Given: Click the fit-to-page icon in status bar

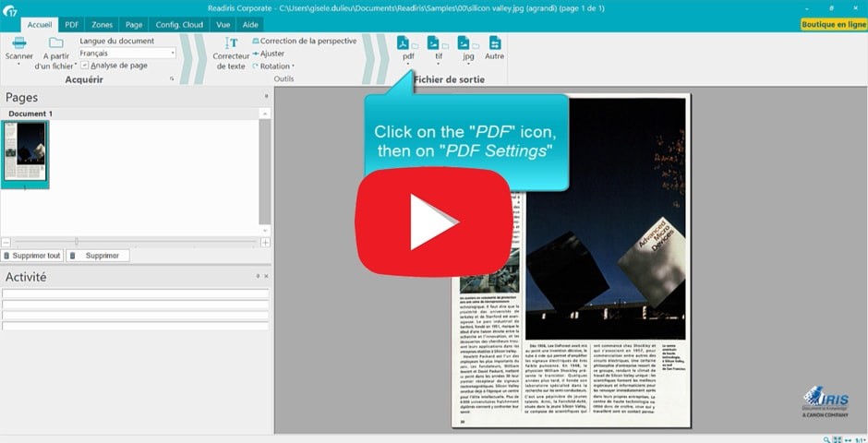Looking at the screenshot, I should tap(838, 439).
